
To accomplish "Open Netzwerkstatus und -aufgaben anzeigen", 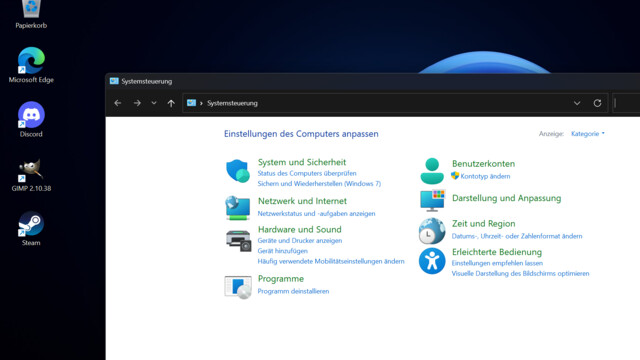I will [x=316, y=213].
